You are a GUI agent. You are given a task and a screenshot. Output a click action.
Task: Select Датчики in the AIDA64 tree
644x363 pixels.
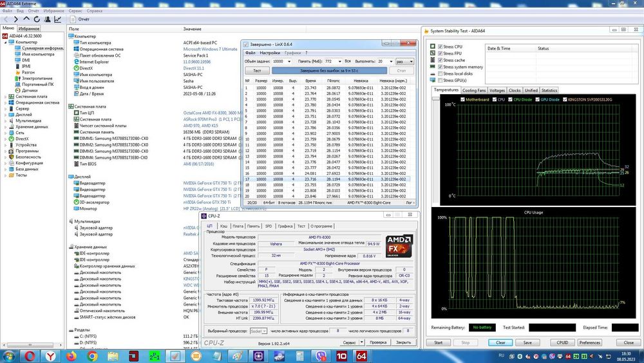tap(30, 90)
